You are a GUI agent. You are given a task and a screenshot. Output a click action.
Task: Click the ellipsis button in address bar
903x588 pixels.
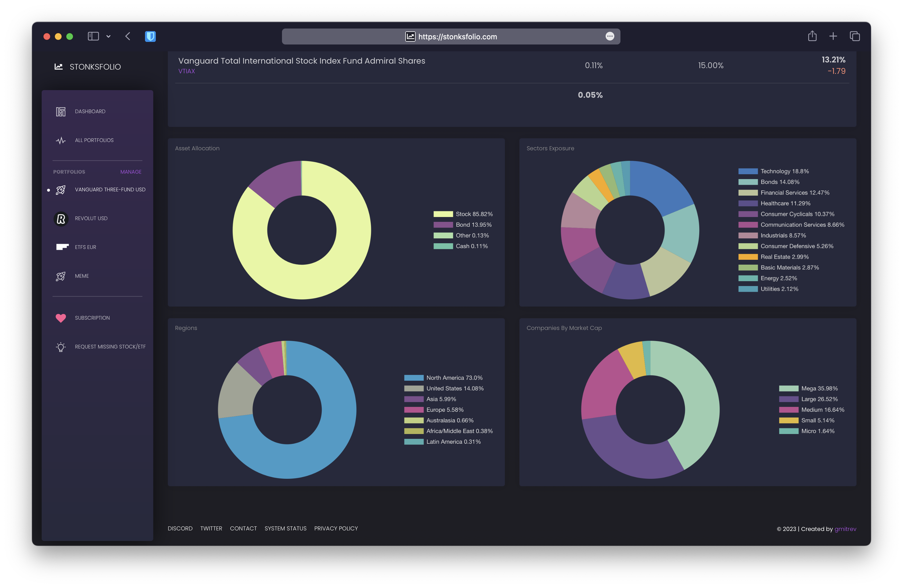[x=610, y=37]
